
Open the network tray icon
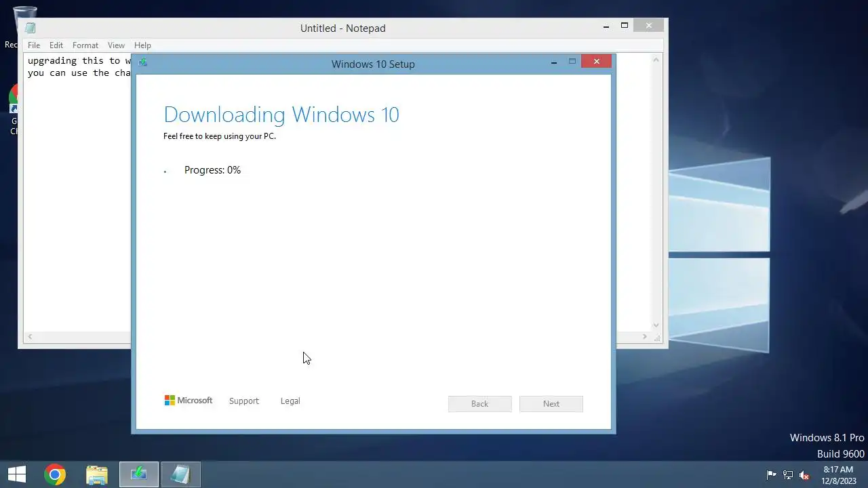(788, 475)
